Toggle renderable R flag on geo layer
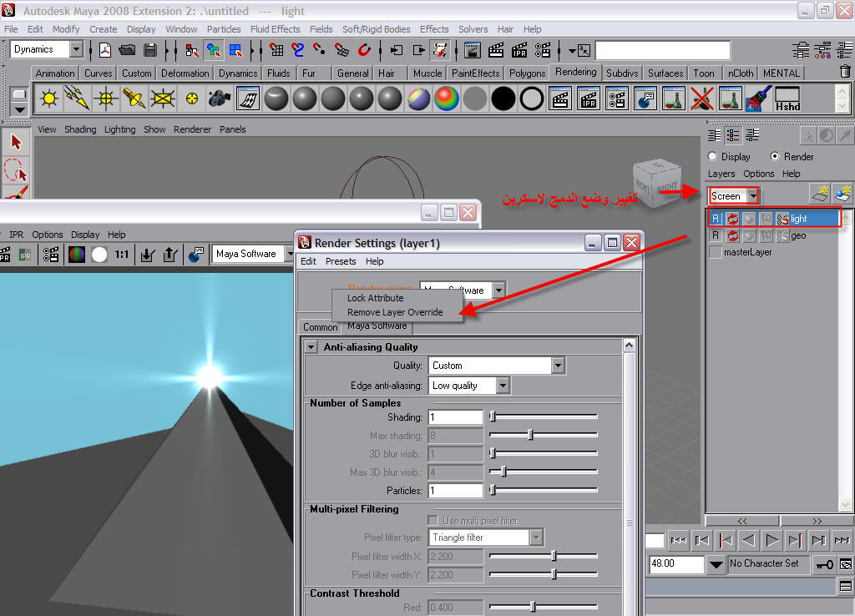 pos(716,235)
